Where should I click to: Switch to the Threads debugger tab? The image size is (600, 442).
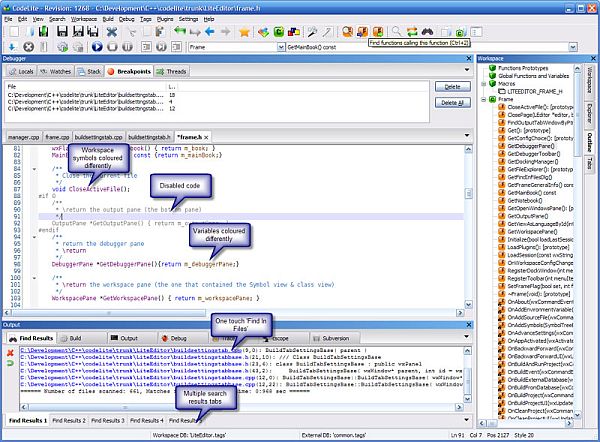[x=171, y=72]
